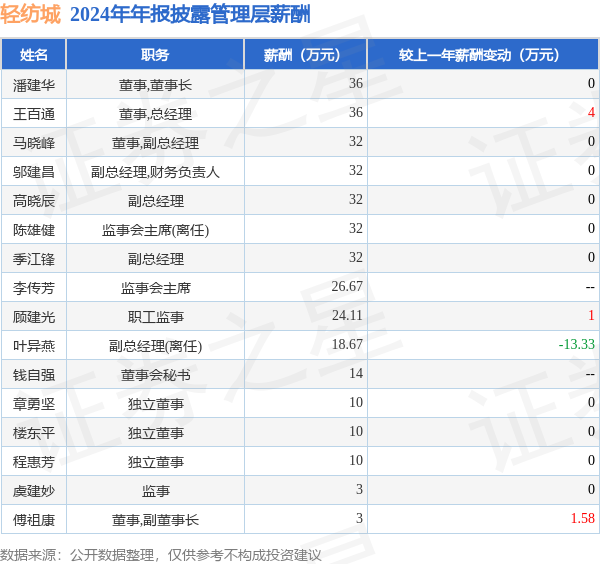The width and height of the screenshot is (600, 564).
Task: Select the 董事会秘书 position cell
Action: point(155,375)
